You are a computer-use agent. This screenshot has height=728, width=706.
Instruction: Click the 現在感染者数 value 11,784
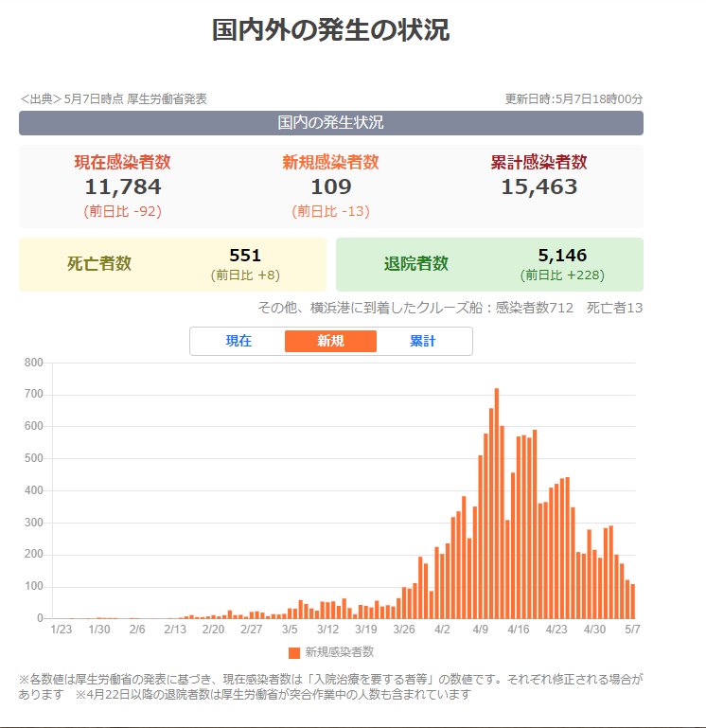[x=123, y=186]
